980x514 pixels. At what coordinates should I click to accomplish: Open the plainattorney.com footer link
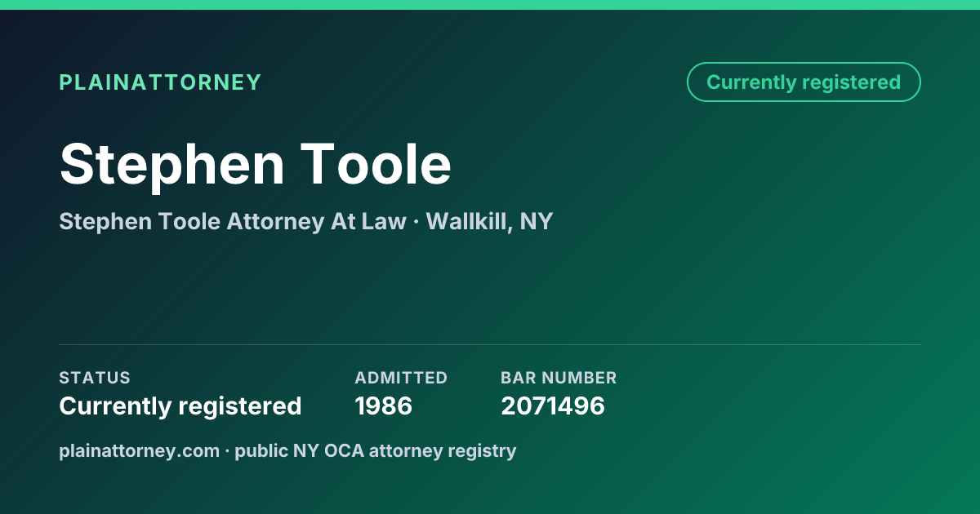(x=139, y=450)
